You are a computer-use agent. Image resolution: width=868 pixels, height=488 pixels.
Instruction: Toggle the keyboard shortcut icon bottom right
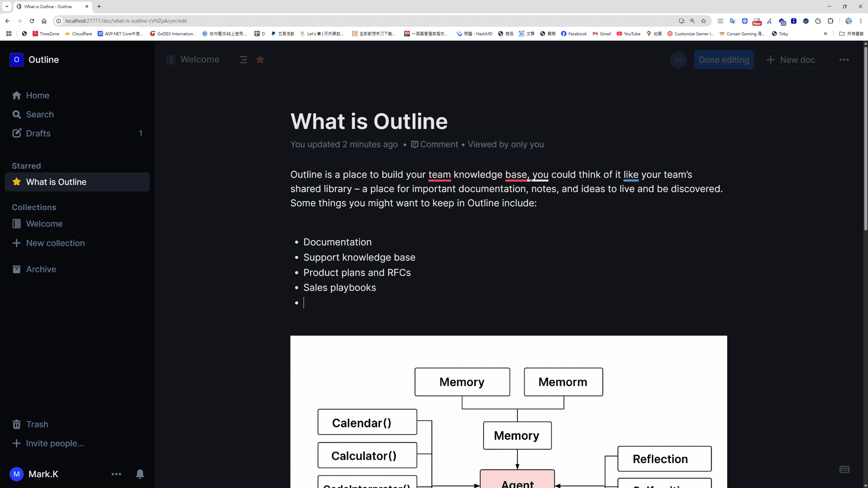844,470
